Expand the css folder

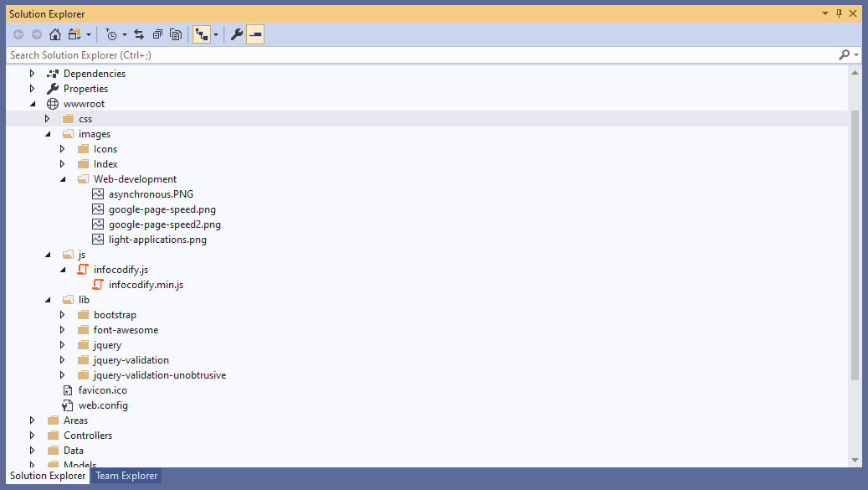48,119
